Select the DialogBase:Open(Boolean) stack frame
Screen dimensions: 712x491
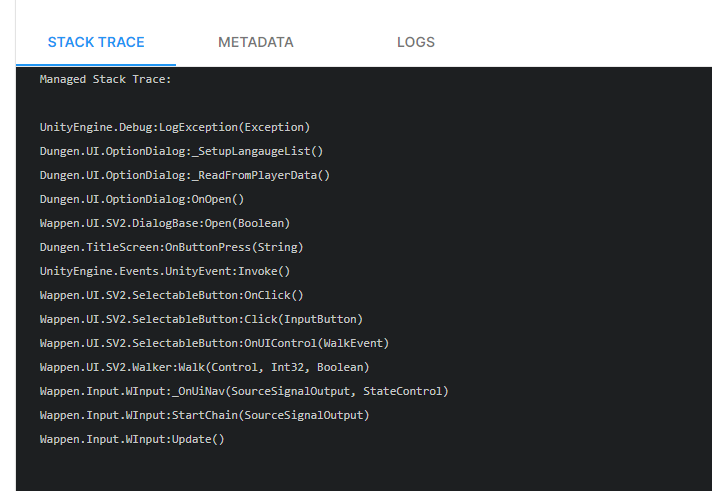(x=165, y=223)
